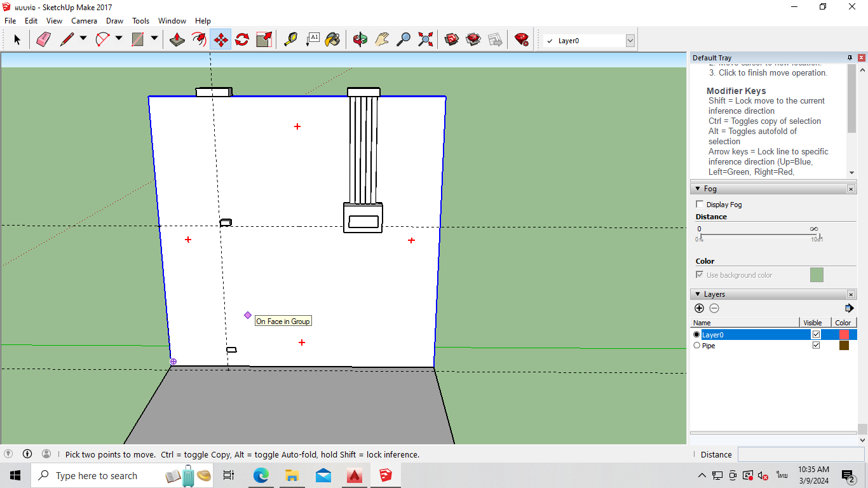
Task: Select the Offset tool
Action: click(199, 39)
